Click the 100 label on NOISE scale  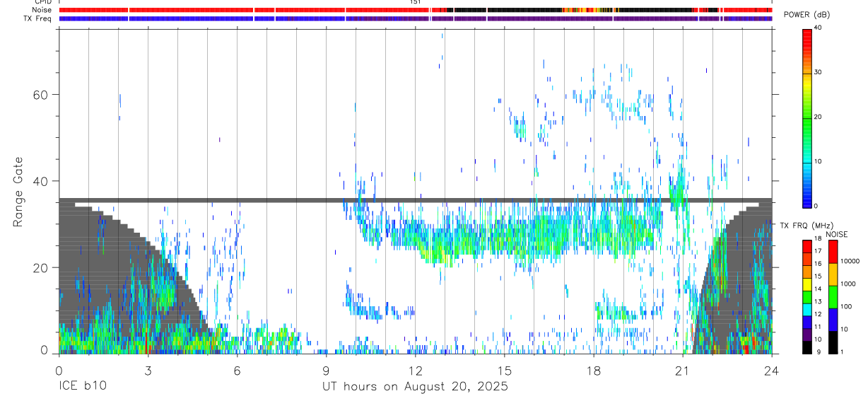coord(846,306)
